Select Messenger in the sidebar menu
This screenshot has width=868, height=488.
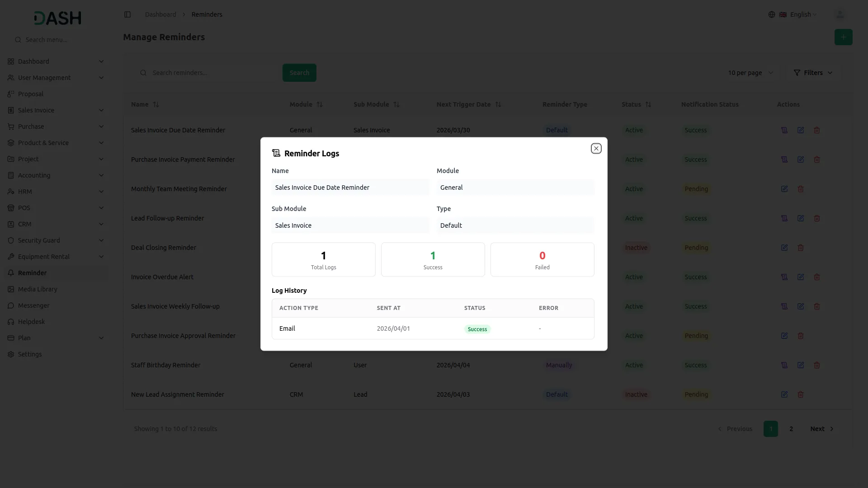(33, 305)
